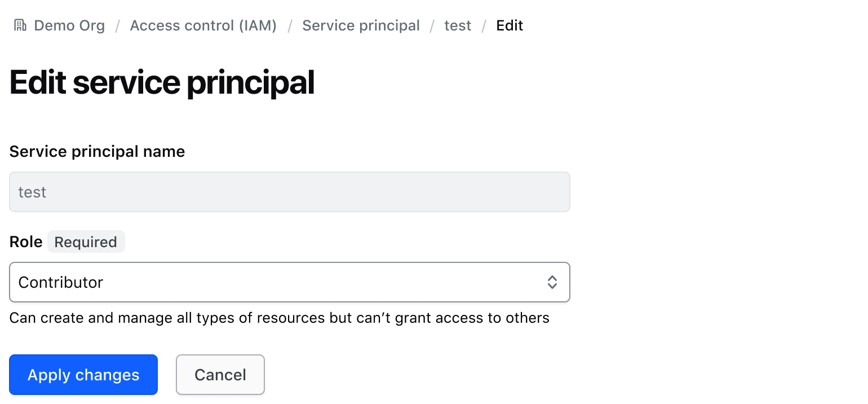The height and width of the screenshot is (404, 868).
Task: Select the Edit breadcrumb item
Action: (509, 25)
